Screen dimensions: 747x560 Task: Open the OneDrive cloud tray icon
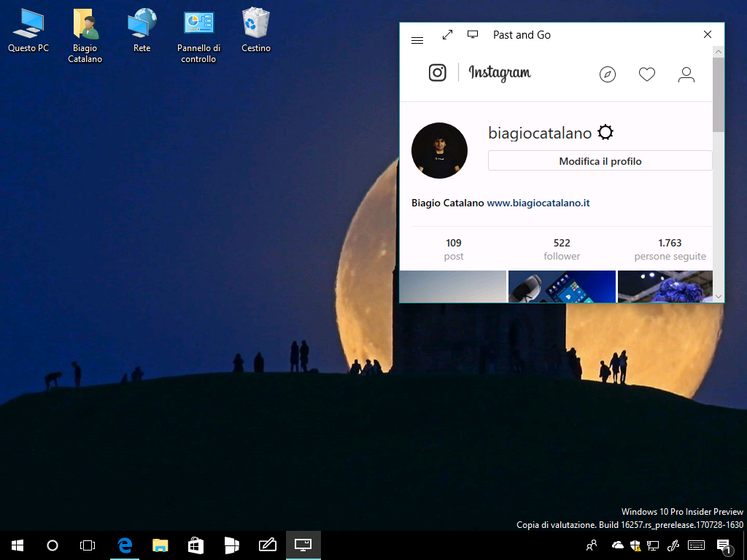[x=617, y=545]
